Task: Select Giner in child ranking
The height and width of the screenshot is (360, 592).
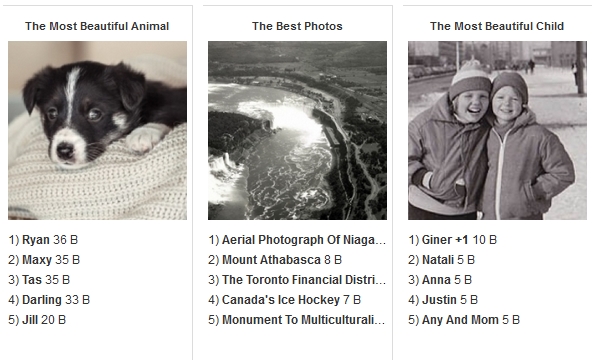Action: 437,240
